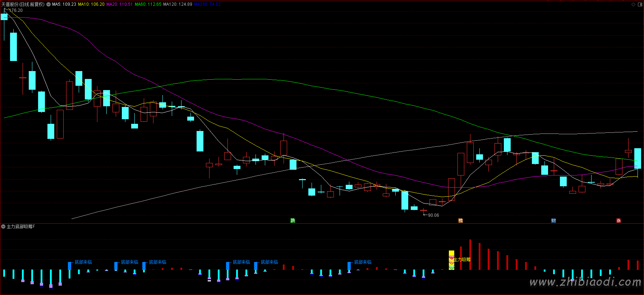Click the blue 财 event marker

point(553,220)
